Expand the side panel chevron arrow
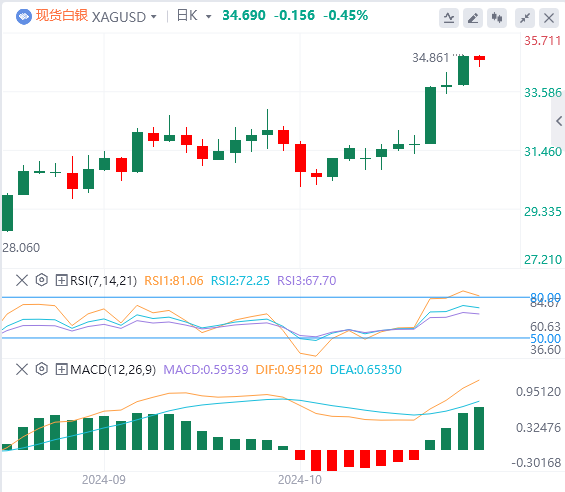The image size is (565, 492). pyautogui.click(x=559, y=121)
